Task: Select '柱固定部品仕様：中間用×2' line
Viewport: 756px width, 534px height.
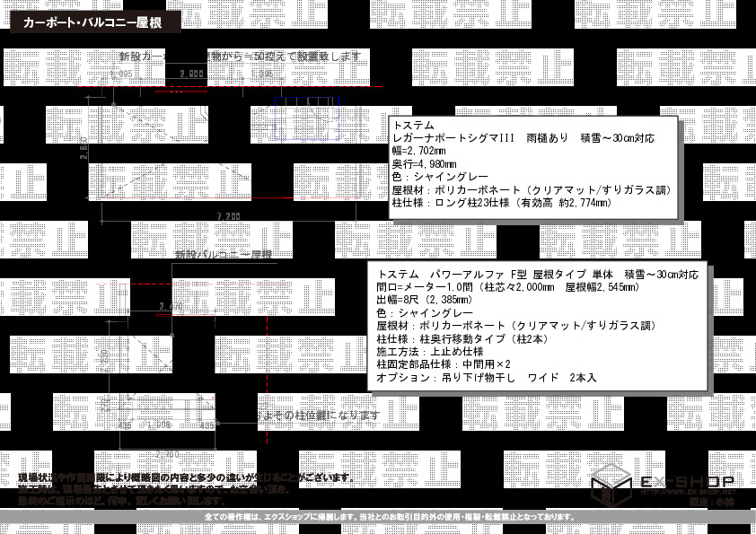Action: coord(444,364)
